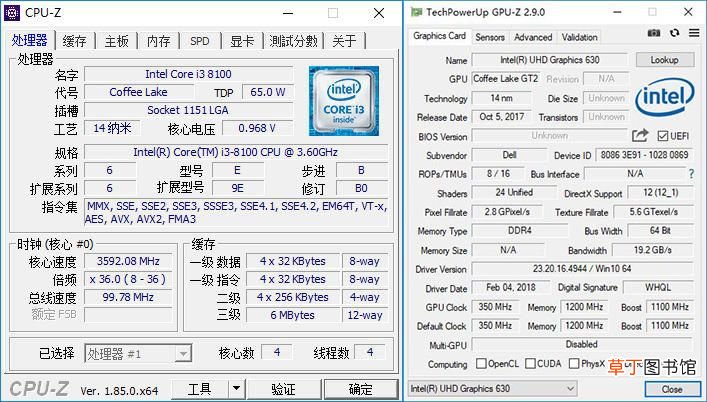Click the Driver Version field
Screen dimensions: 707x402
tap(582, 269)
